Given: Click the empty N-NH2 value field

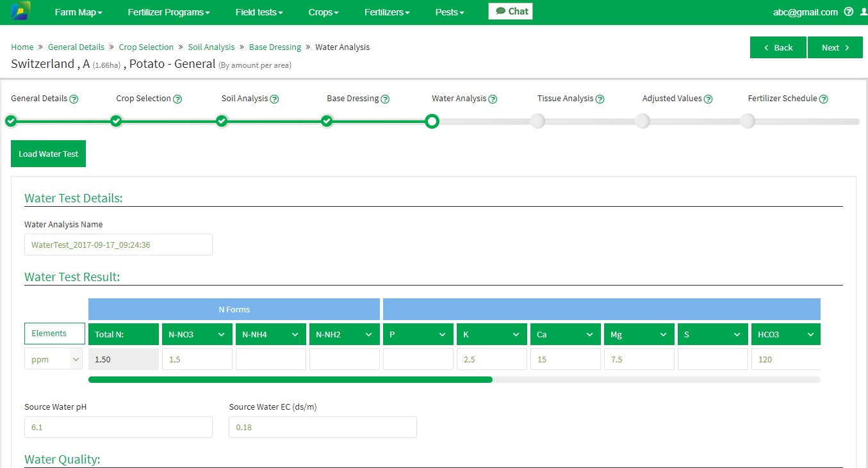Looking at the screenshot, I should coord(345,359).
